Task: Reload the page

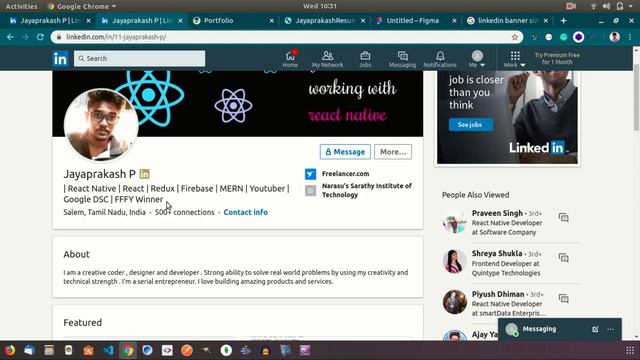Action: click(x=40, y=37)
